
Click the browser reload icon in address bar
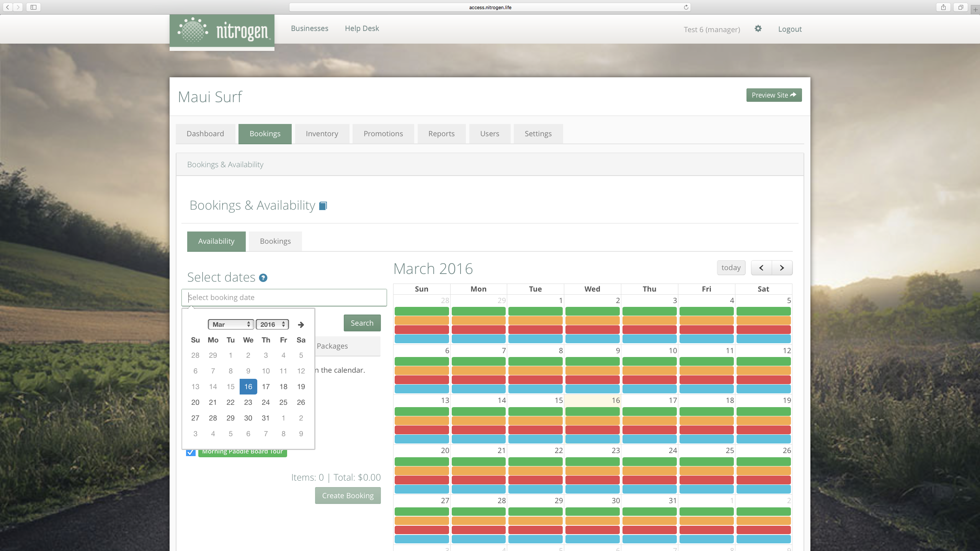pyautogui.click(x=686, y=7)
